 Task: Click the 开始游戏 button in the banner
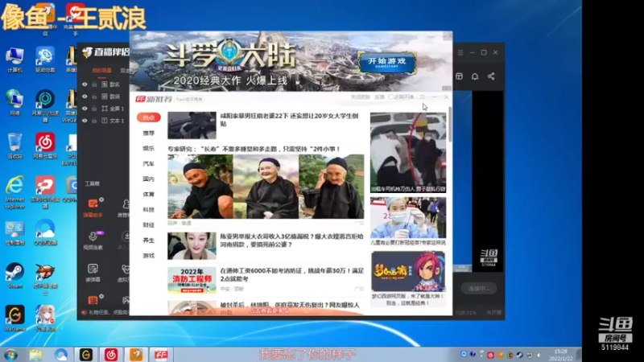(x=387, y=63)
